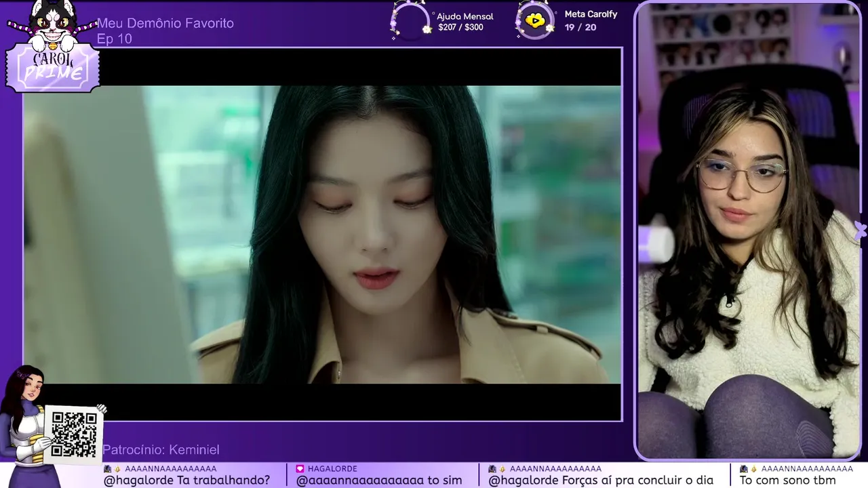The width and height of the screenshot is (868, 488).
Task: Click the chat message 'Forças aí pra concluir o dia'
Action: [636, 480]
